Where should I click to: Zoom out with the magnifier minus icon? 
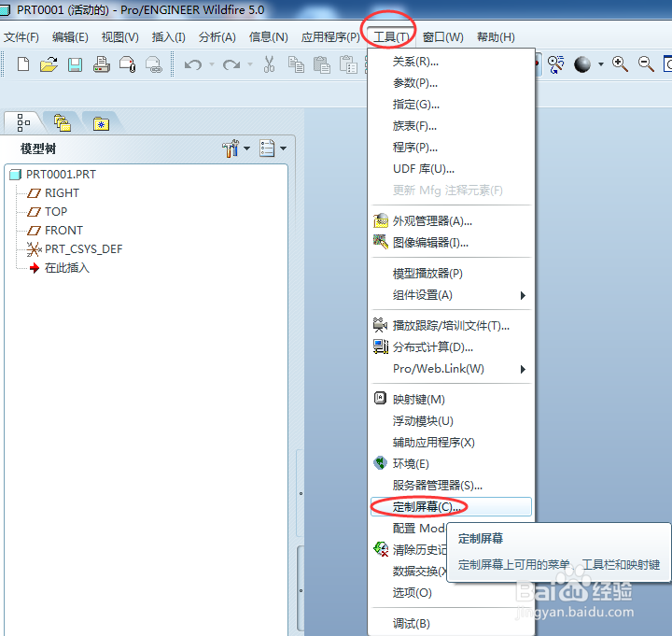(646, 64)
